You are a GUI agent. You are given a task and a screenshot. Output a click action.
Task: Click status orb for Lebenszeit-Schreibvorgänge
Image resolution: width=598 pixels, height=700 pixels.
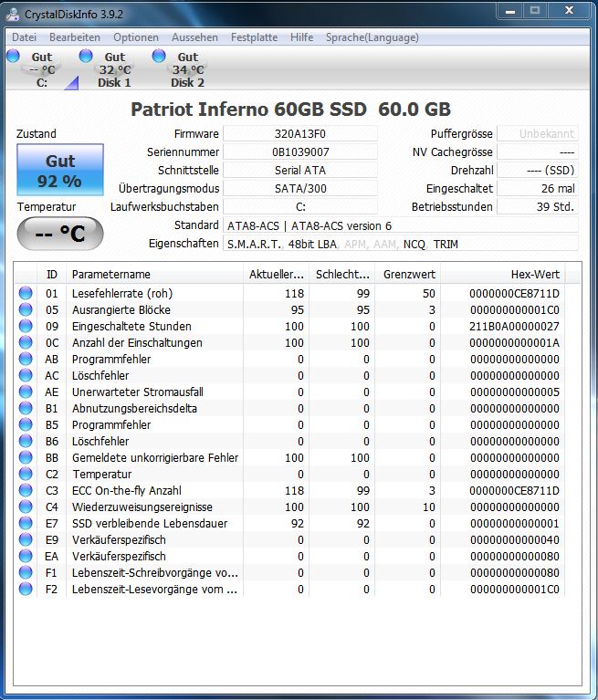click(26, 572)
